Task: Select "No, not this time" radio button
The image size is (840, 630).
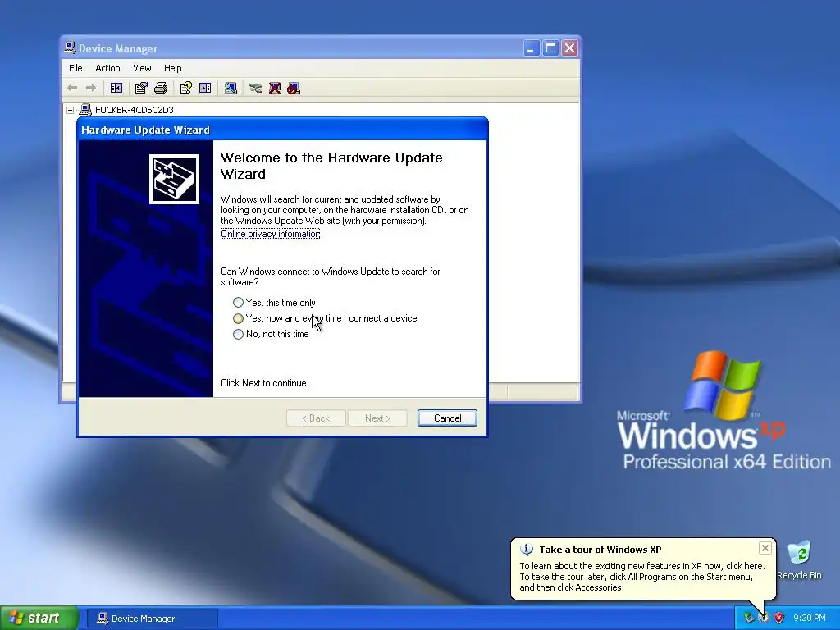Action: pos(239,334)
